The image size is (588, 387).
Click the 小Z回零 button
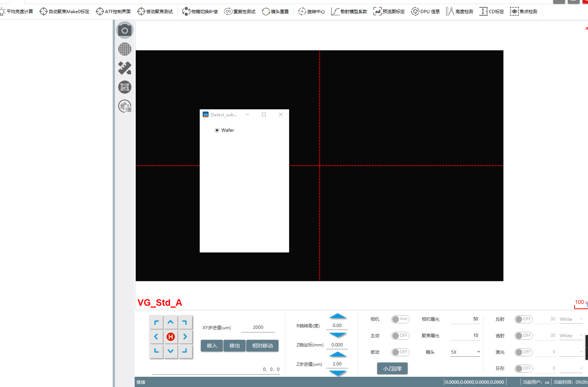pos(392,369)
